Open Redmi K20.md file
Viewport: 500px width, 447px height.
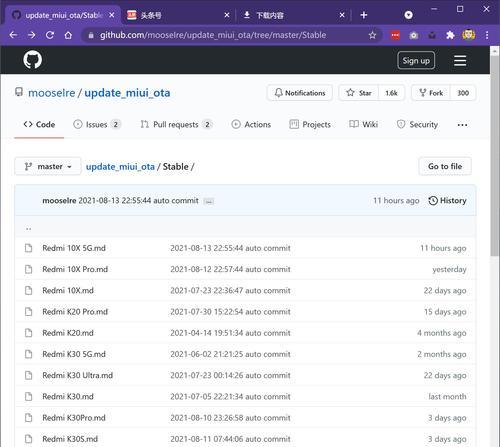click(68, 333)
